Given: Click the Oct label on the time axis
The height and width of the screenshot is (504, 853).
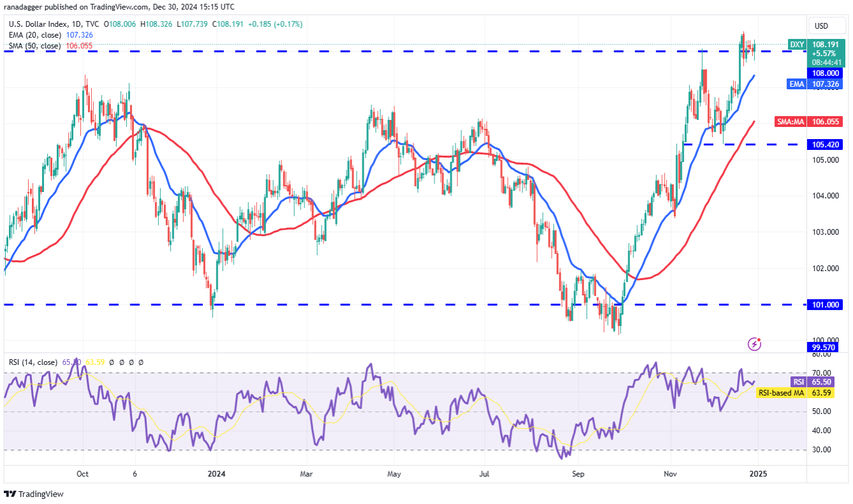Looking at the screenshot, I should click(x=82, y=475).
